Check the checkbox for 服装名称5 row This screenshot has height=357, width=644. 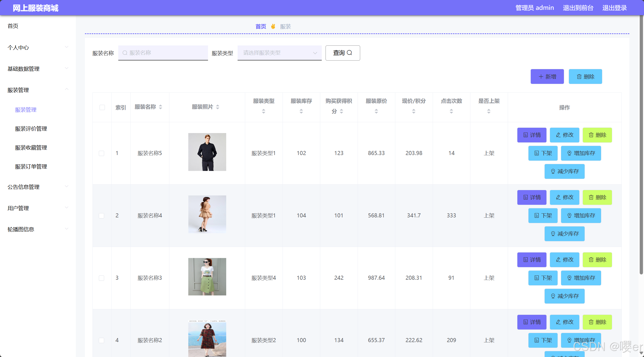(x=102, y=153)
